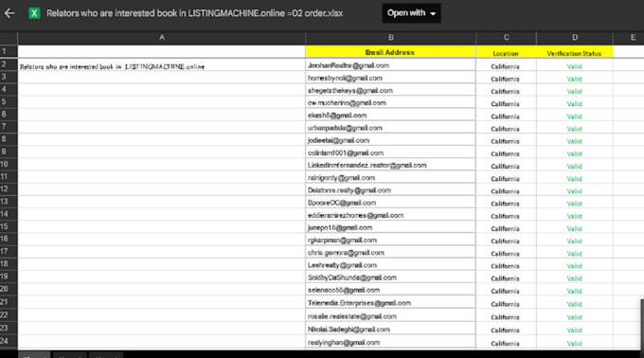
Task: Select row 24 header
Action: click(x=9, y=341)
